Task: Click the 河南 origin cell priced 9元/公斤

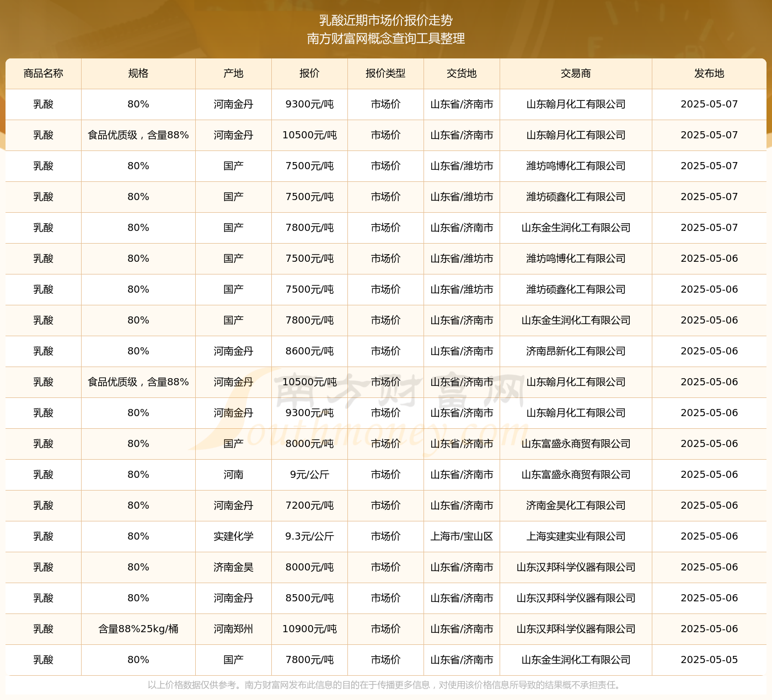Action: tap(233, 475)
